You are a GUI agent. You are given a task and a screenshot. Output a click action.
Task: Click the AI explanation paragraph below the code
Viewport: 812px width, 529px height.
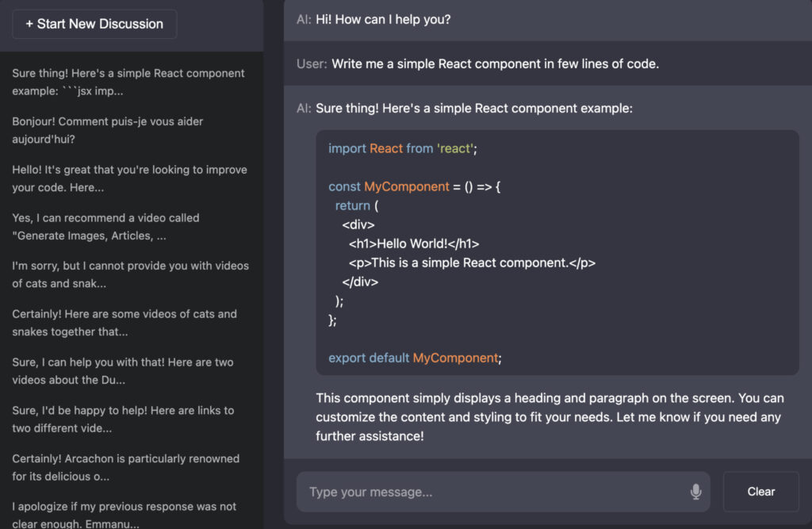pyautogui.click(x=550, y=417)
